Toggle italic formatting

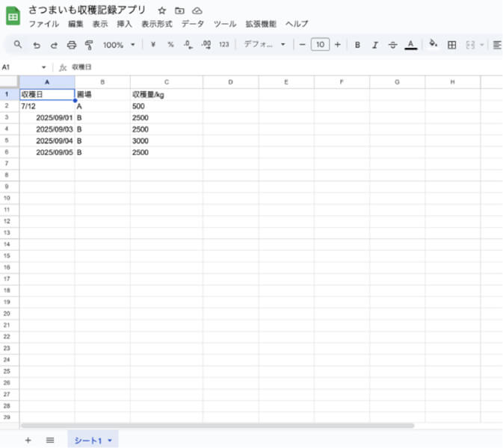click(x=375, y=45)
